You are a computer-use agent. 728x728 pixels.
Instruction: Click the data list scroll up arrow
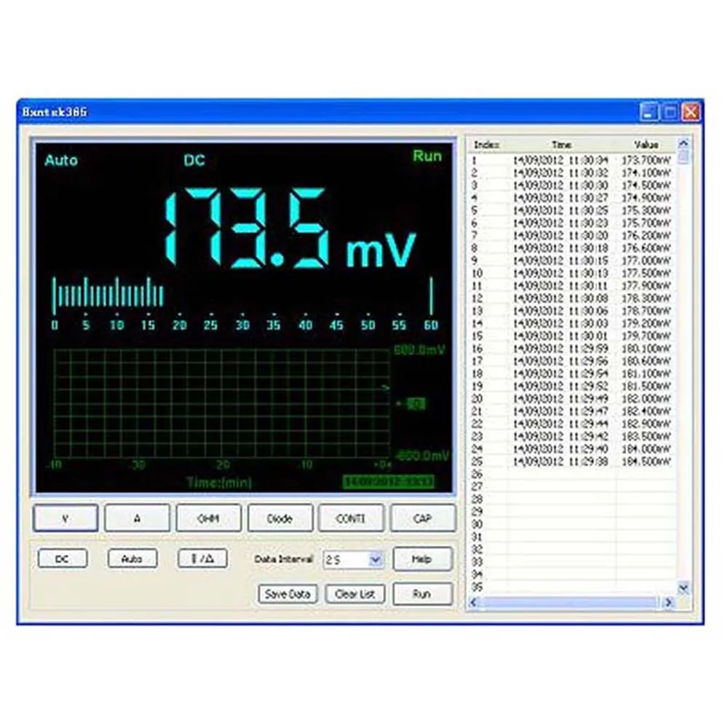pyautogui.click(x=684, y=143)
